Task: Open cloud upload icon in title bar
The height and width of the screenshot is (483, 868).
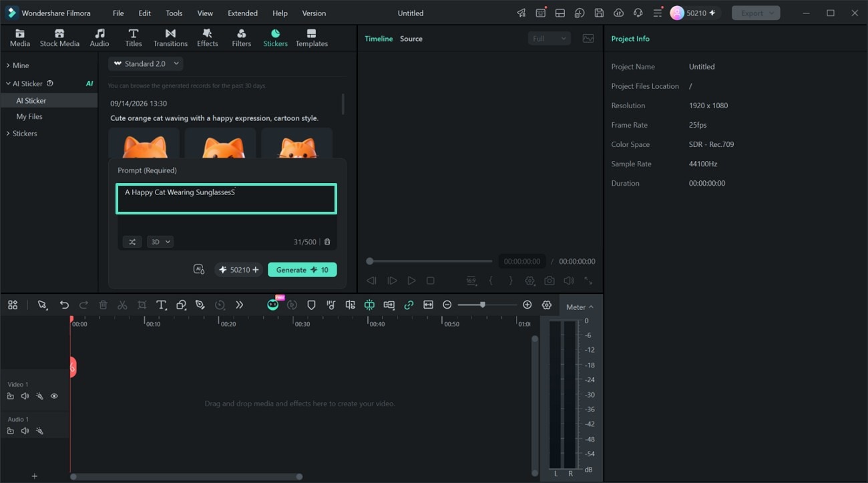Action: tap(618, 13)
